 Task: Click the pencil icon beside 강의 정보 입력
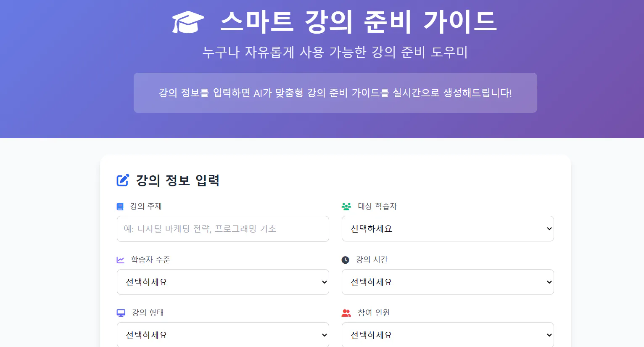click(122, 180)
